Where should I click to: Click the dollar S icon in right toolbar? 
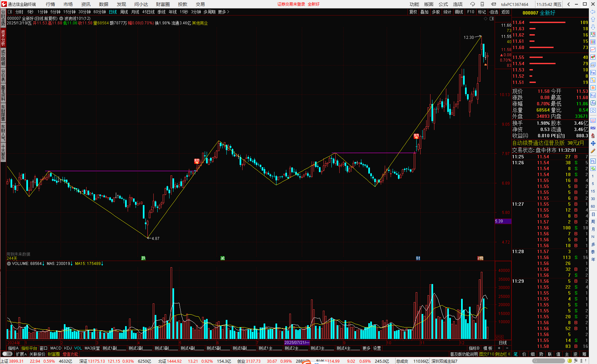[x=593, y=136]
